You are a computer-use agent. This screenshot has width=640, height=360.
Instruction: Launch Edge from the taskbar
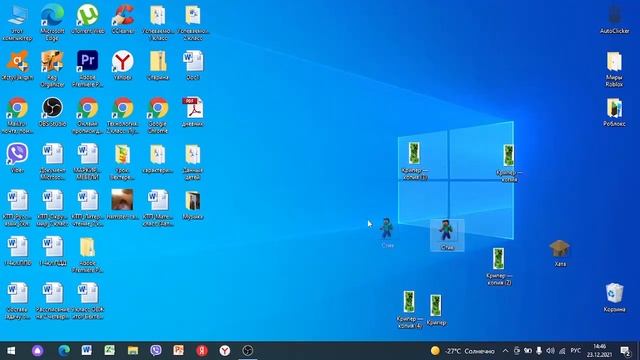tap(64, 351)
